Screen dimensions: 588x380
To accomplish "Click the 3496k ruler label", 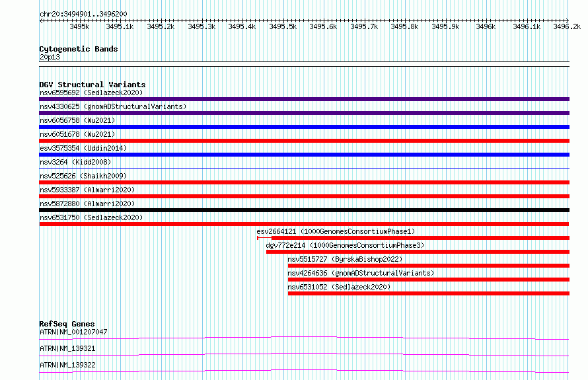I will (x=486, y=26).
